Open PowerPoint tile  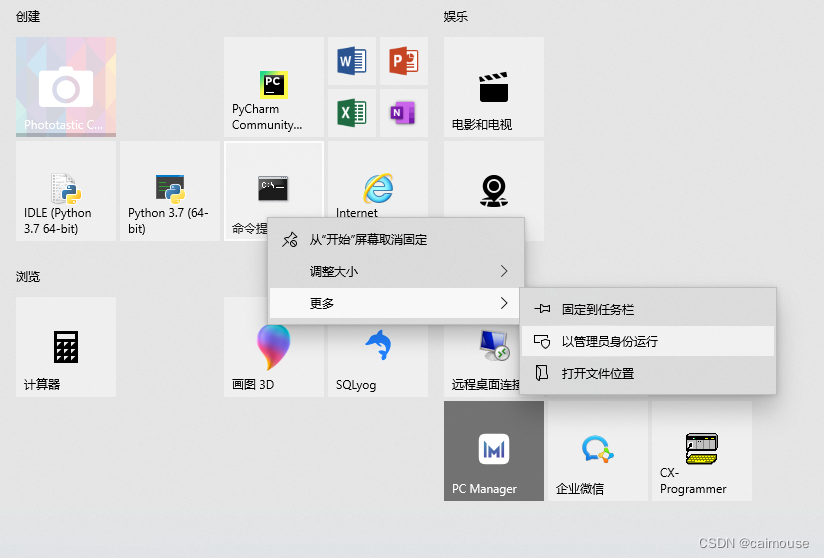pos(404,61)
